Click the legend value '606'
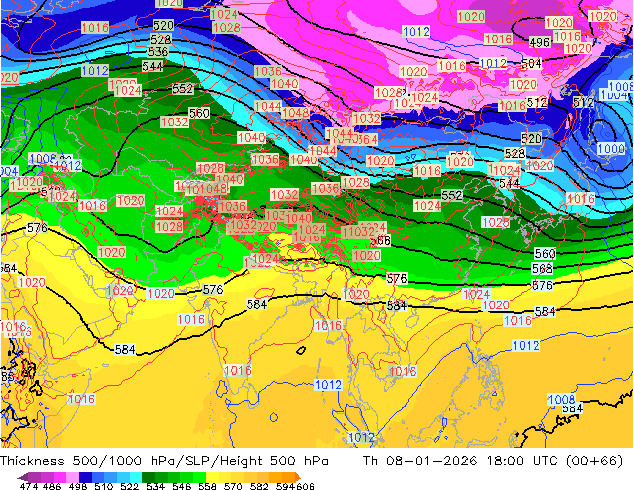The image size is (634, 490). [x=305, y=486]
